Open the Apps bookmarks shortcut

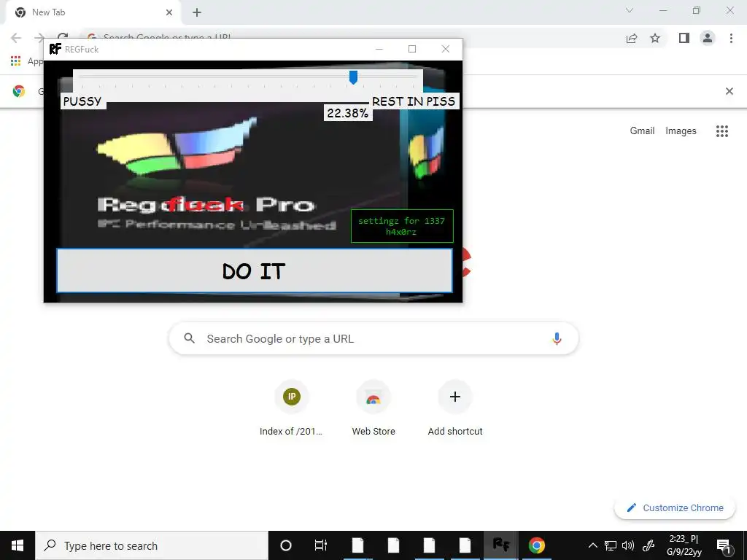coord(26,61)
